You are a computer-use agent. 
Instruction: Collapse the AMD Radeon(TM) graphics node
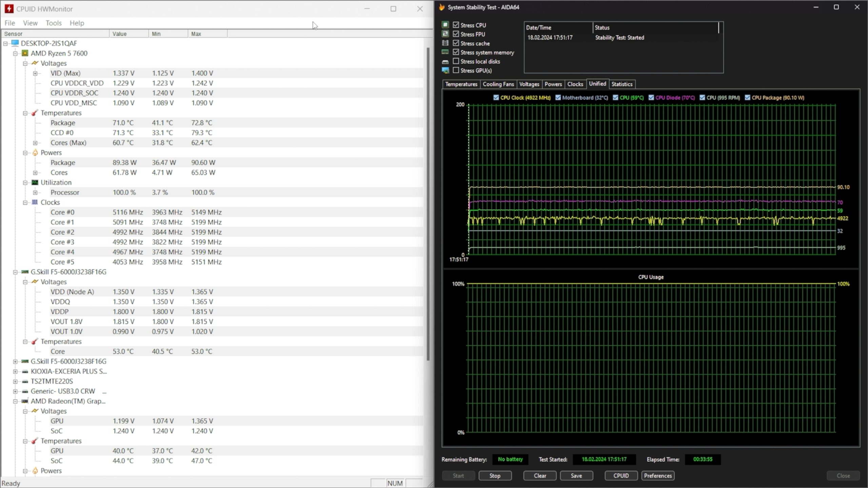pos(15,402)
